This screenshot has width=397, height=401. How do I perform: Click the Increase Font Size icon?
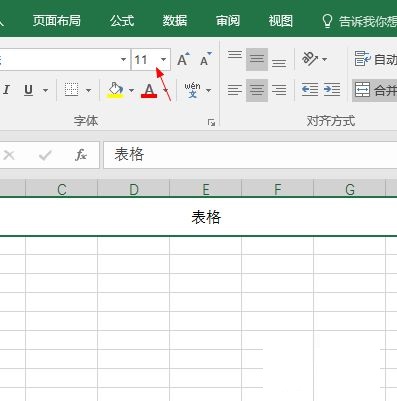[183, 59]
